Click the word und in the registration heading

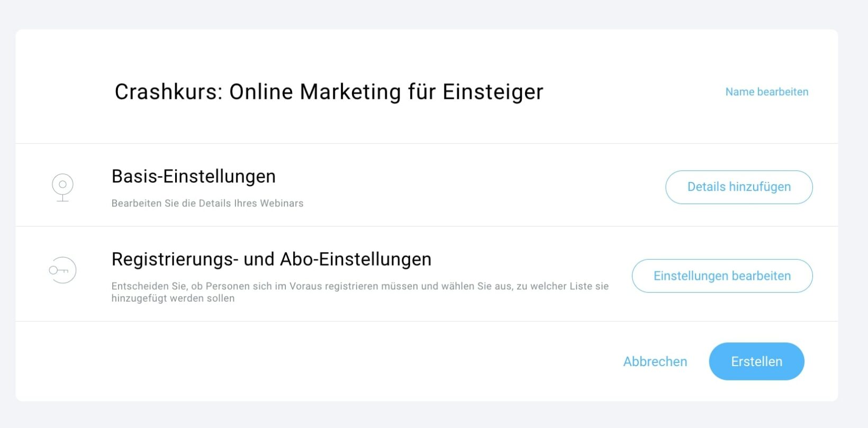(x=259, y=260)
